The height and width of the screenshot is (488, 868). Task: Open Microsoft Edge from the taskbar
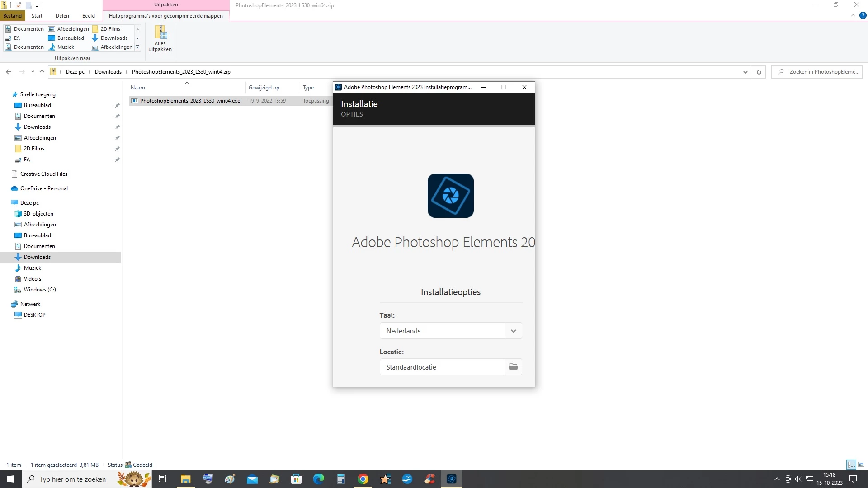pos(319,479)
